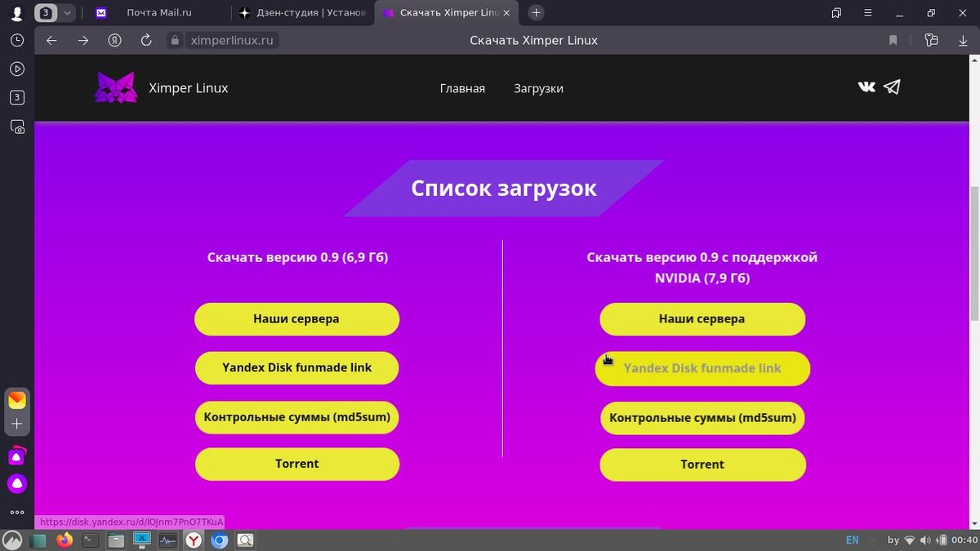Launch Firefox from the taskbar
The width and height of the screenshot is (980, 551).
(65, 540)
